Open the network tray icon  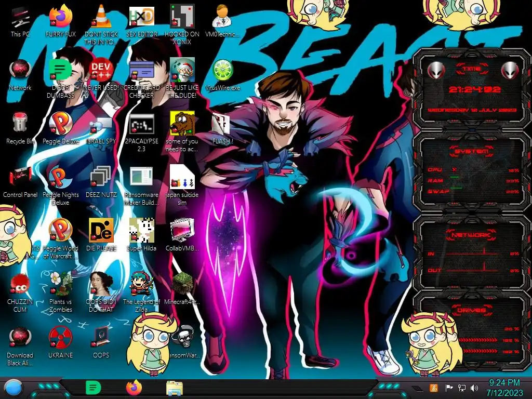[461, 388]
